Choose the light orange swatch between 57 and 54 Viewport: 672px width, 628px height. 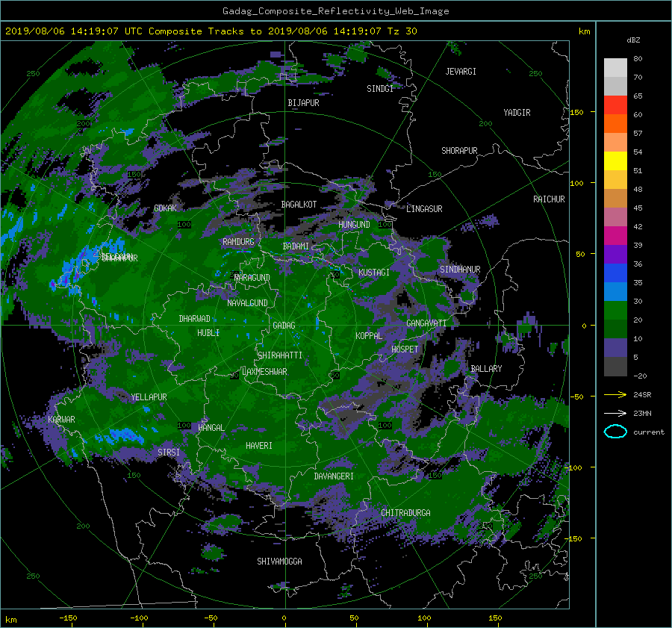(615, 143)
